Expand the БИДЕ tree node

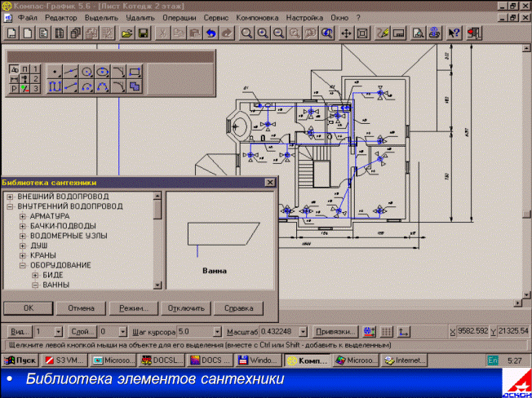(35, 276)
